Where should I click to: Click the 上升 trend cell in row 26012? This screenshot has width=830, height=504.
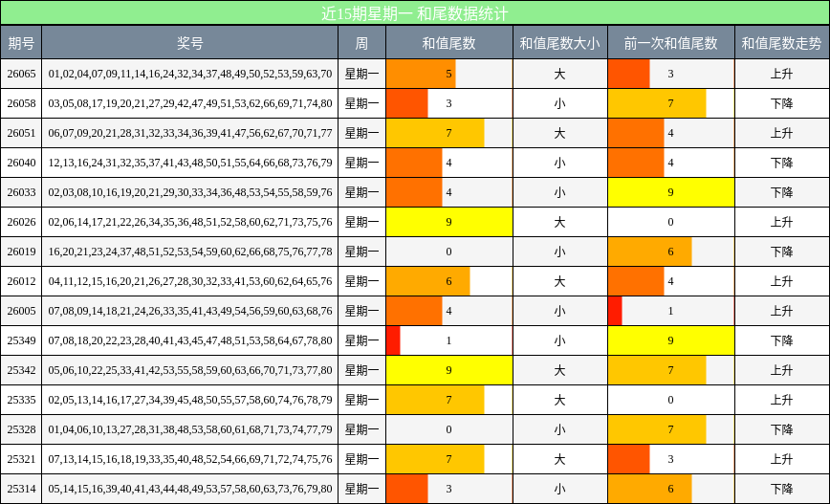781,281
